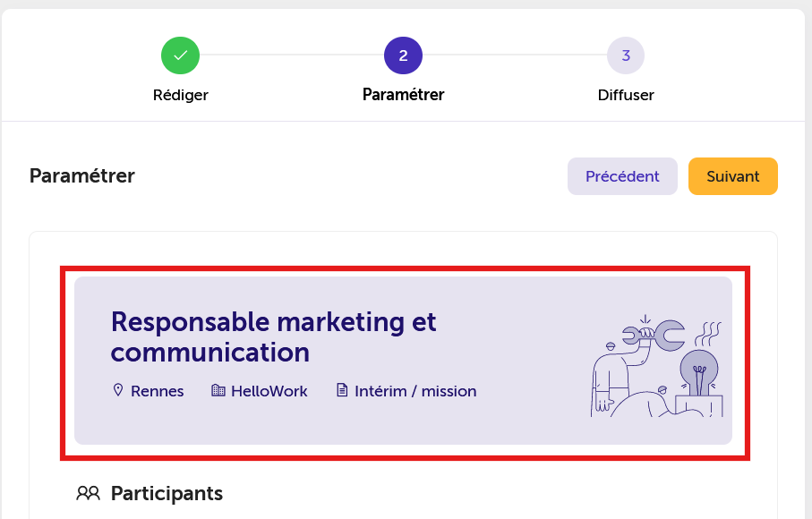The image size is (812, 519).
Task: Click the yellow Suivant button
Action: click(x=732, y=176)
